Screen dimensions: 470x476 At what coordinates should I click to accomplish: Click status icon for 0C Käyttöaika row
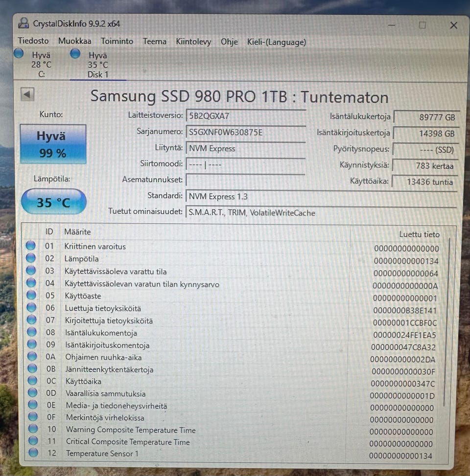tap(32, 381)
